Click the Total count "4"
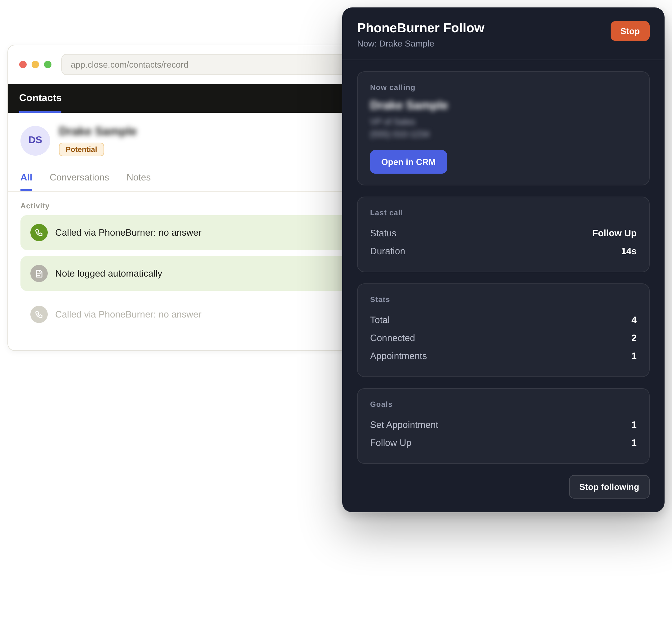 [634, 320]
